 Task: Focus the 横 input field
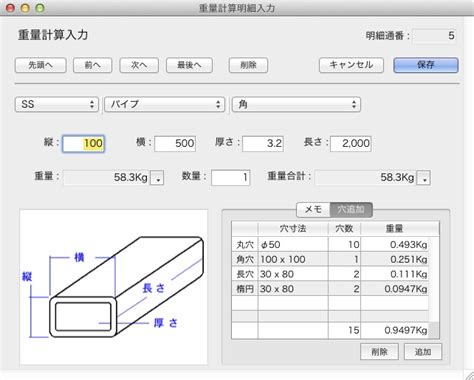point(175,144)
